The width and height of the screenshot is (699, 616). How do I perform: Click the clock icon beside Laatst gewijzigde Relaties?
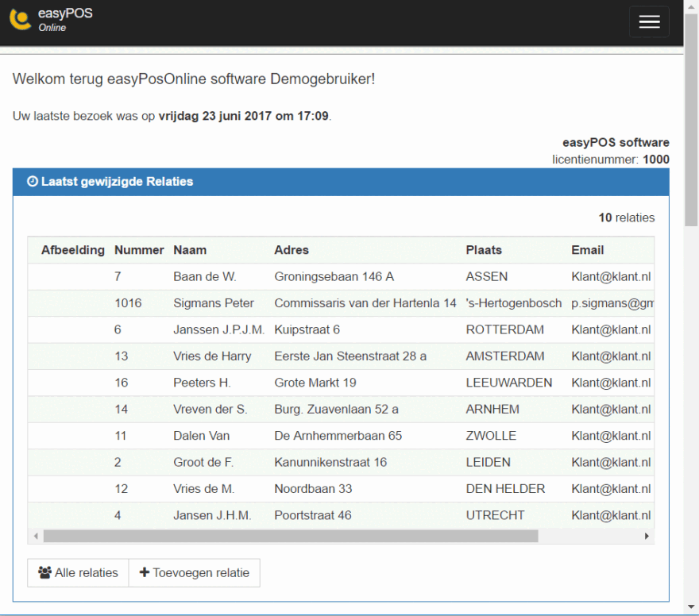click(x=33, y=181)
